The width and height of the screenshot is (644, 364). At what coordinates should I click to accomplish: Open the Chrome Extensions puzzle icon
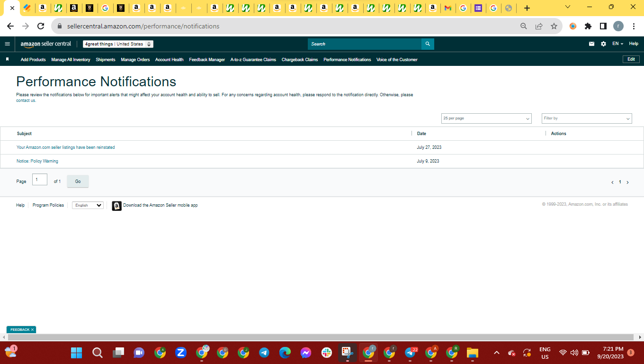[588, 26]
